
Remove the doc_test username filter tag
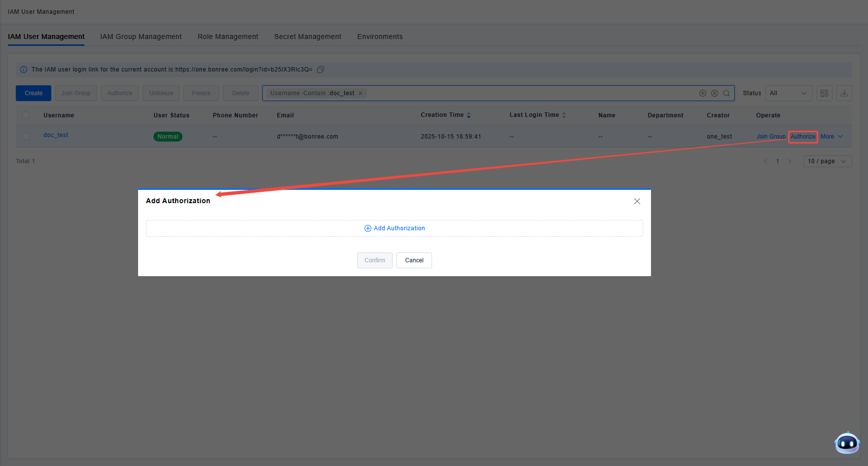(361, 93)
